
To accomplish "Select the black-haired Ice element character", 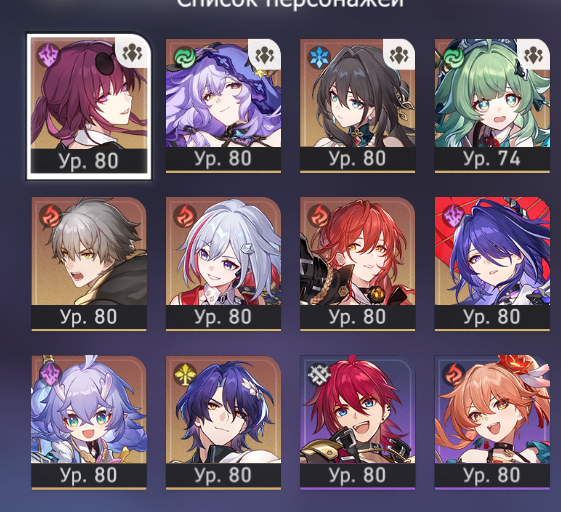I will 358,106.
